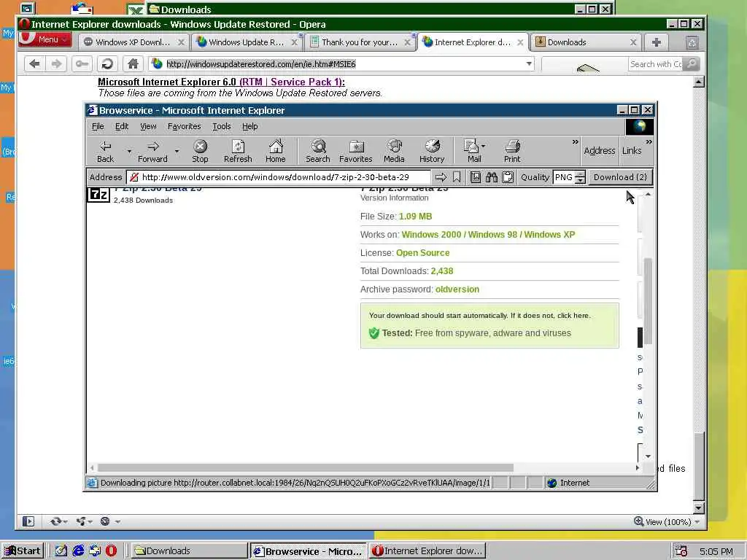Viewport: 747px width, 560px height.
Task: Click the Mail toolbar icon
Action: pyautogui.click(x=473, y=152)
